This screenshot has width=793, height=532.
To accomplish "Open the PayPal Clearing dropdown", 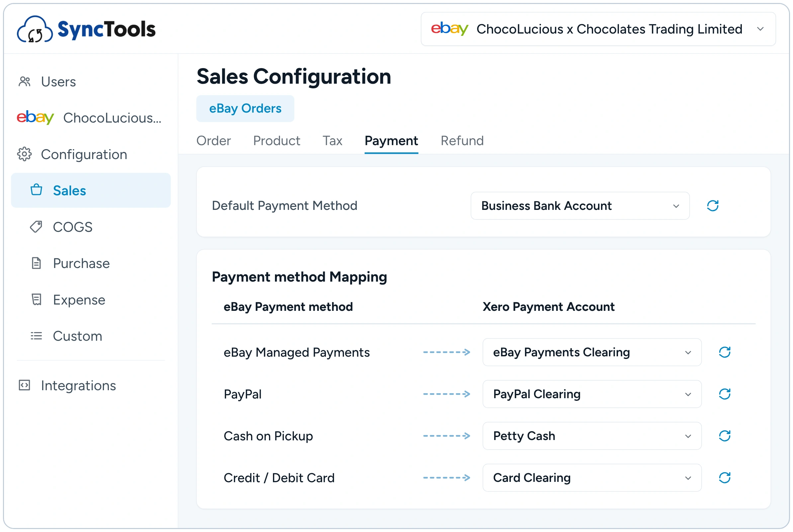I will pyautogui.click(x=592, y=394).
